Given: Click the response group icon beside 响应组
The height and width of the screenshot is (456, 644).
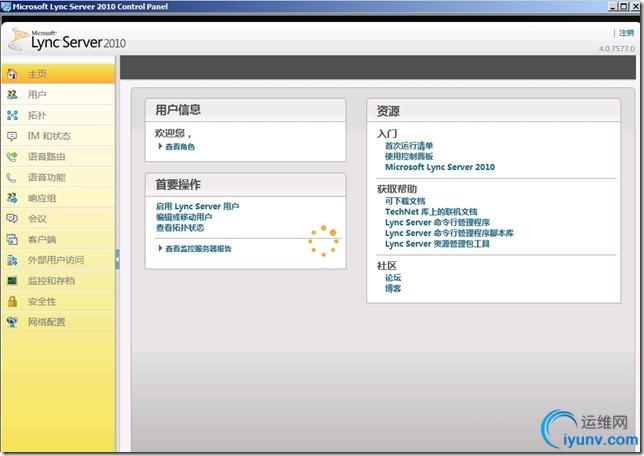Looking at the screenshot, I should click(x=12, y=198).
